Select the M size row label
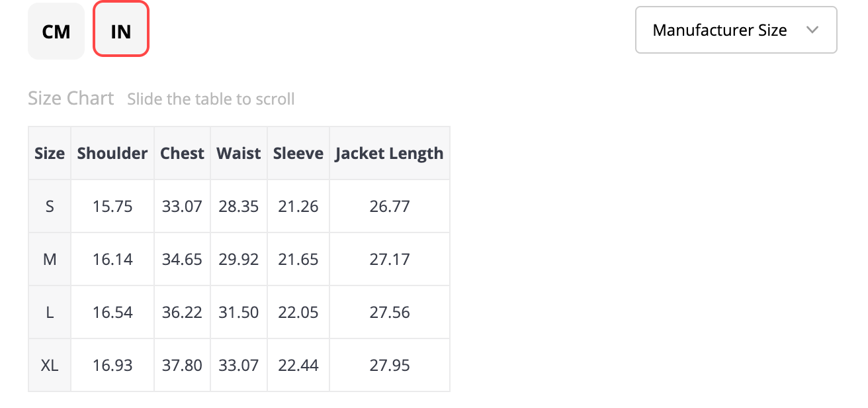Screen dimensions: 868x408 (50, 259)
